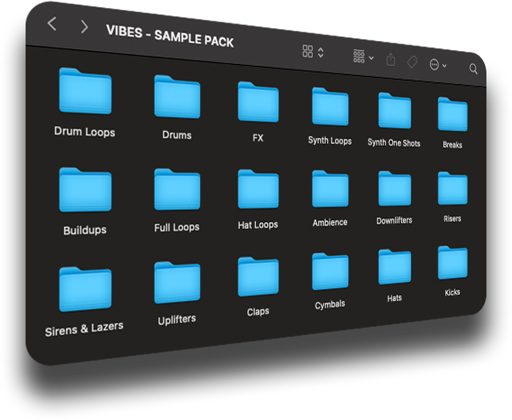Go back using the back arrow
Viewport: 512px width, 420px height.
[x=52, y=24]
